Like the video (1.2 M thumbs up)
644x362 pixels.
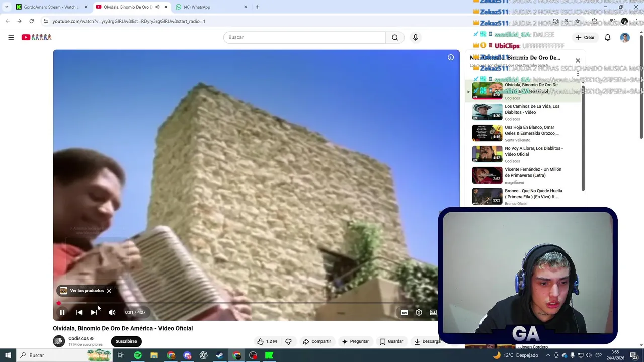[267, 341]
